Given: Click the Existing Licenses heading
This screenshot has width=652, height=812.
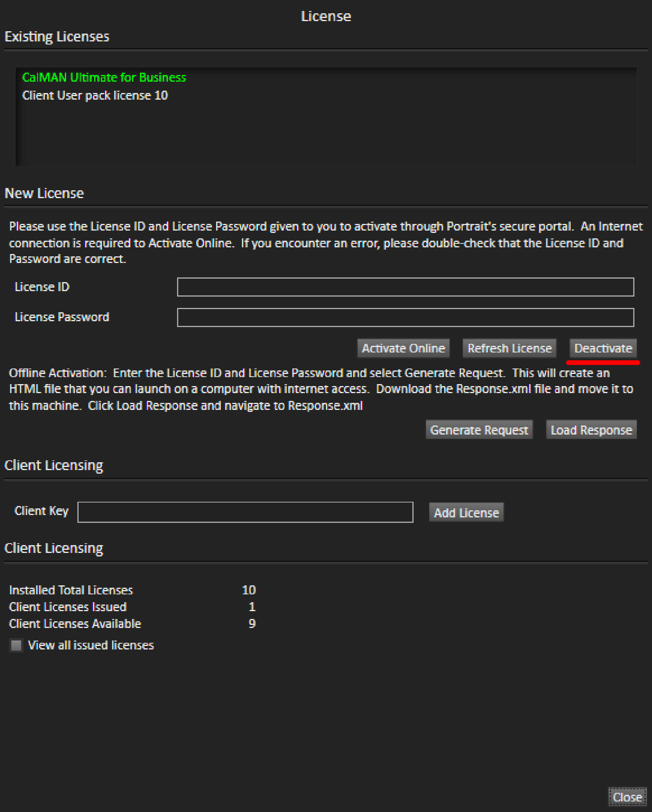Looking at the screenshot, I should tap(57, 37).
